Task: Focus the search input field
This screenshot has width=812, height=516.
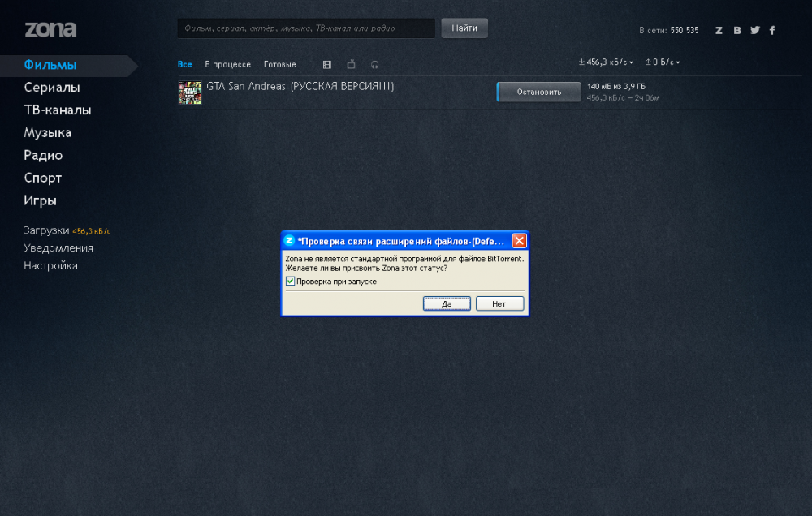Action: tap(306, 28)
